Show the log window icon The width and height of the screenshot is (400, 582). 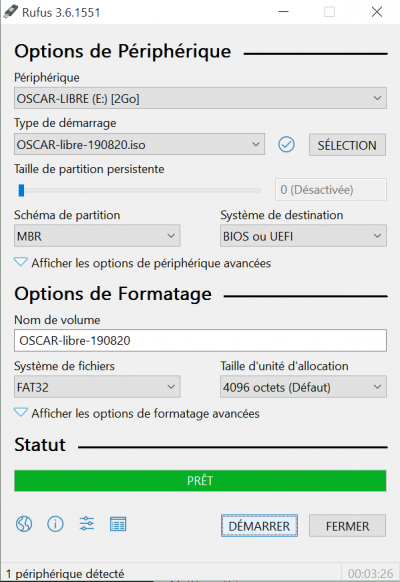118,524
